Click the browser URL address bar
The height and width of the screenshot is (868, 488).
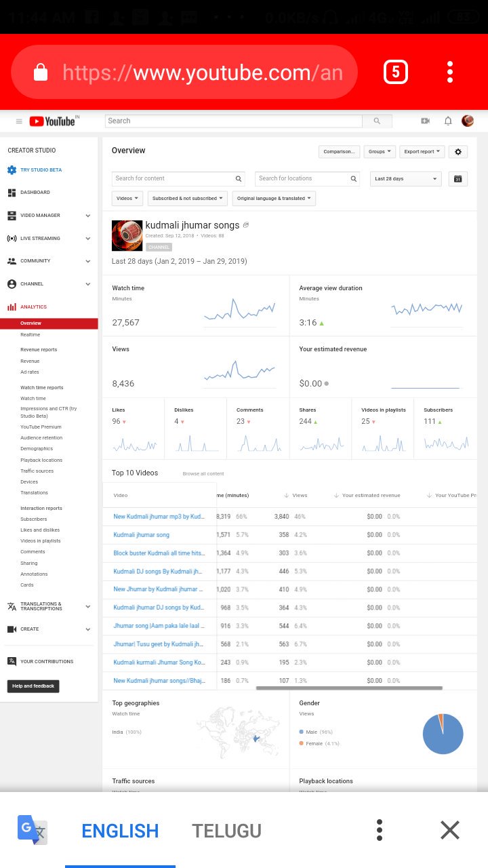(184, 72)
